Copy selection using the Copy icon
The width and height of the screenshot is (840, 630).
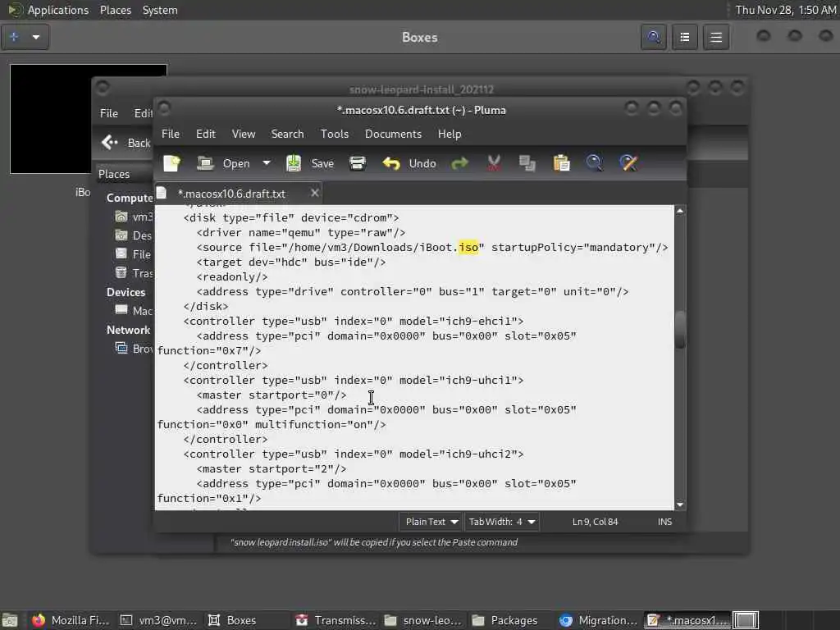click(527, 163)
